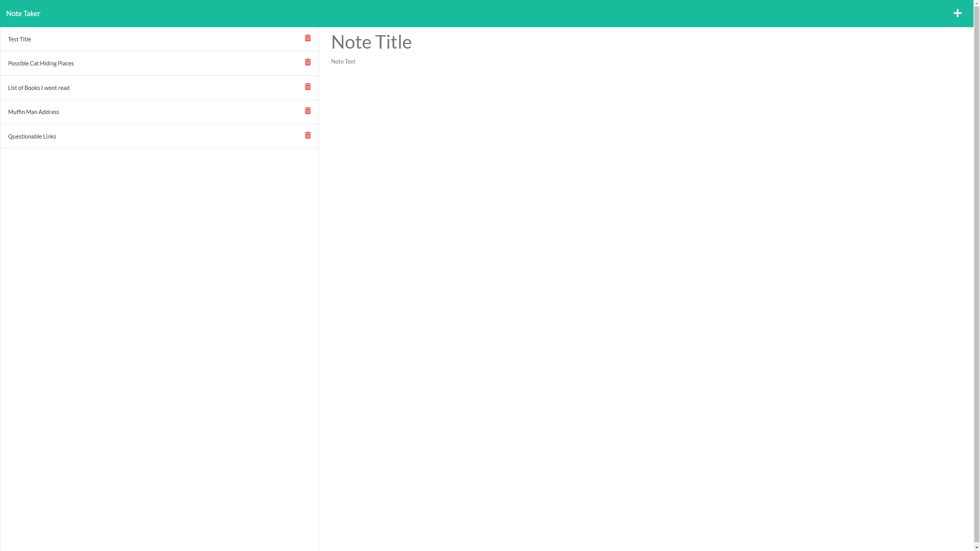Select the Test Title row in the sidebar
Image resolution: width=980 pixels, height=551 pixels.
115,39
